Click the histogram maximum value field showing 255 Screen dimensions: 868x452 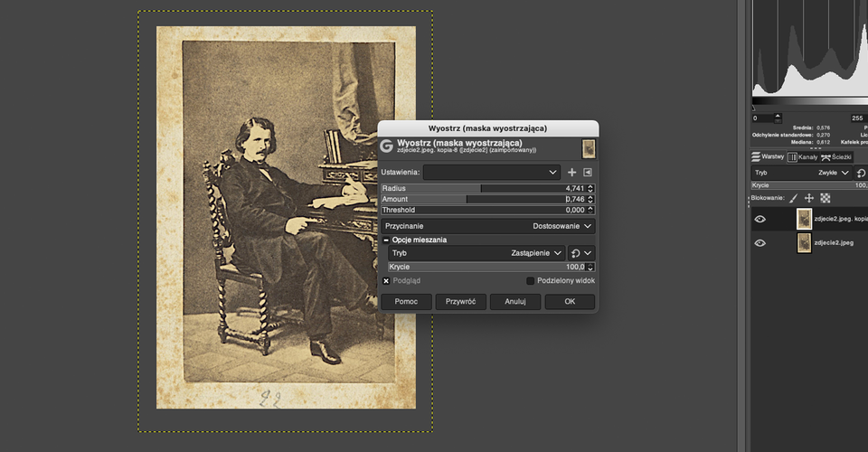click(859, 118)
